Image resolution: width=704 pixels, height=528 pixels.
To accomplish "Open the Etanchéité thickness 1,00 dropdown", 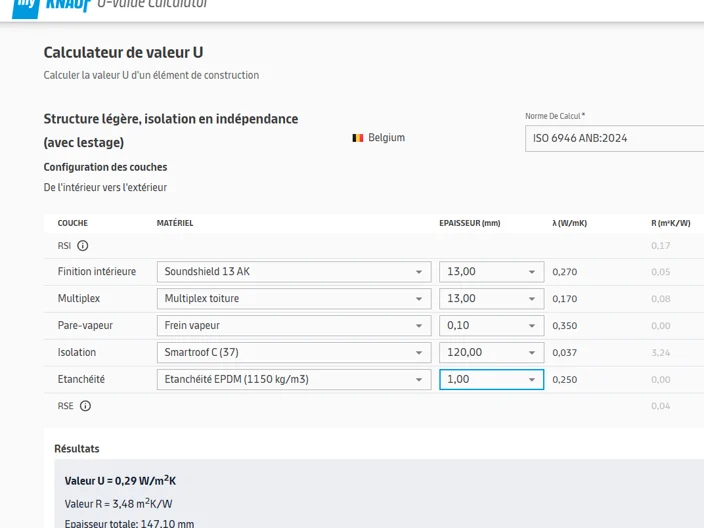I will coord(492,379).
